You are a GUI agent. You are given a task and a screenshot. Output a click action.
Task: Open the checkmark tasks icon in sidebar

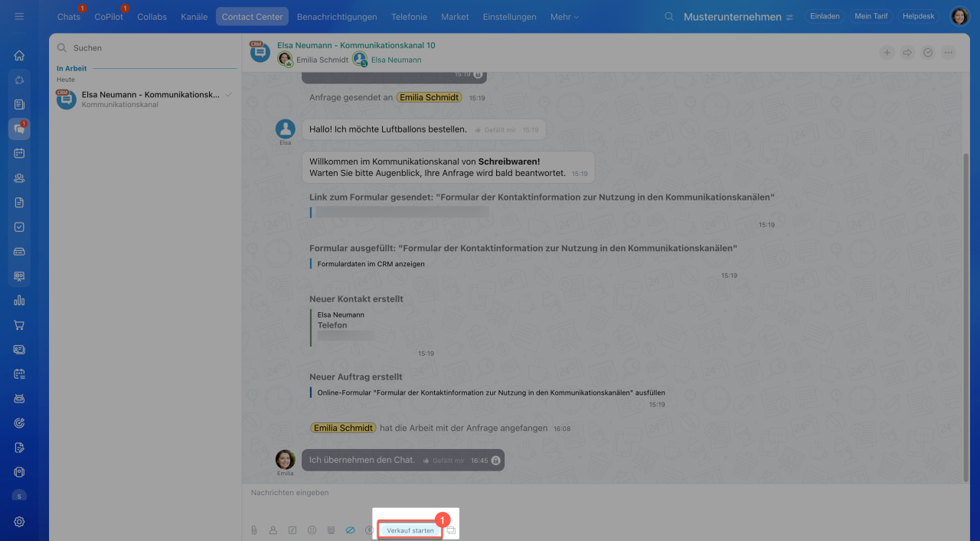pyautogui.click(x=19, y=227)
